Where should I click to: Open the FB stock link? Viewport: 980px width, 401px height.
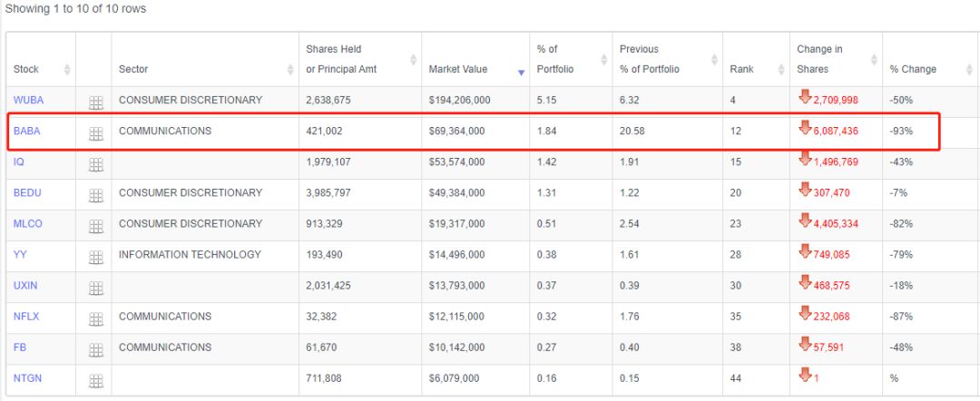tap(19, 347)
